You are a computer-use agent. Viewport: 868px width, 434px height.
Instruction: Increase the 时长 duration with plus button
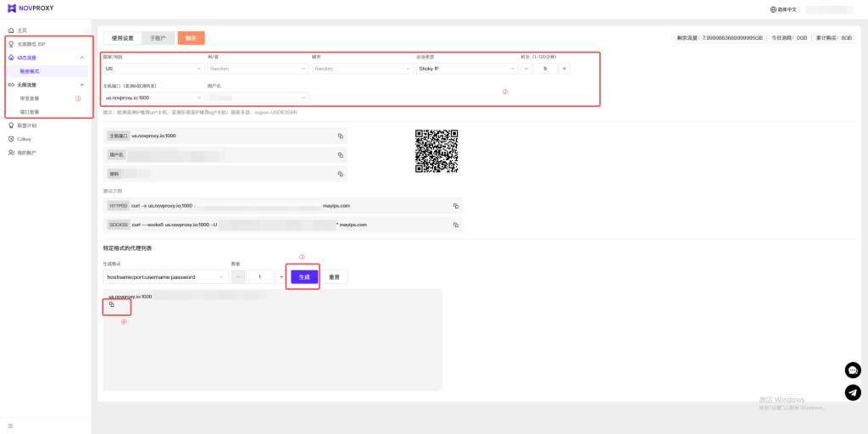[565, 69]
